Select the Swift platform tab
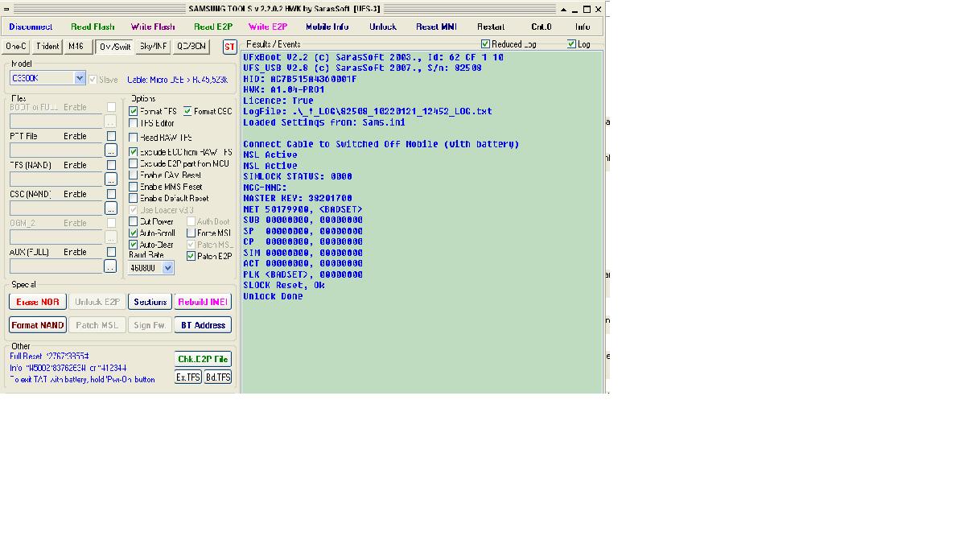The width and height of the screenshot is (980, 536). click(x=115, y=47)
